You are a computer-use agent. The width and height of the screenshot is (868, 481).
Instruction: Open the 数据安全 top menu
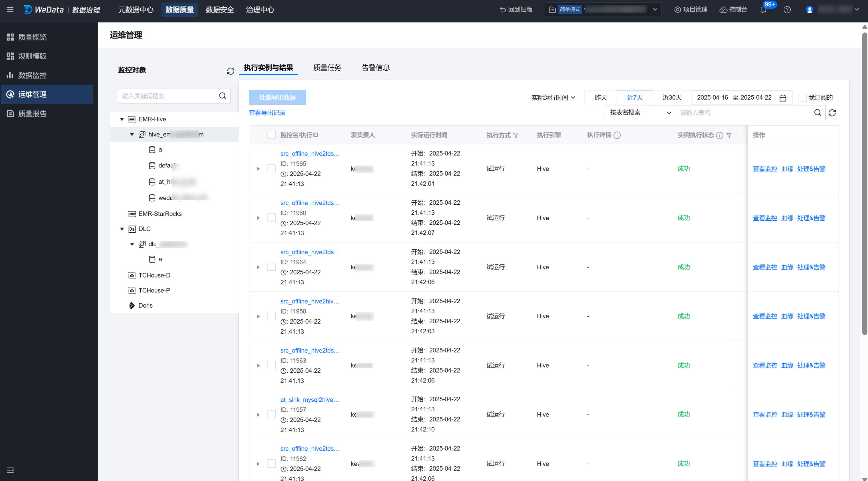tap(220, 10)
